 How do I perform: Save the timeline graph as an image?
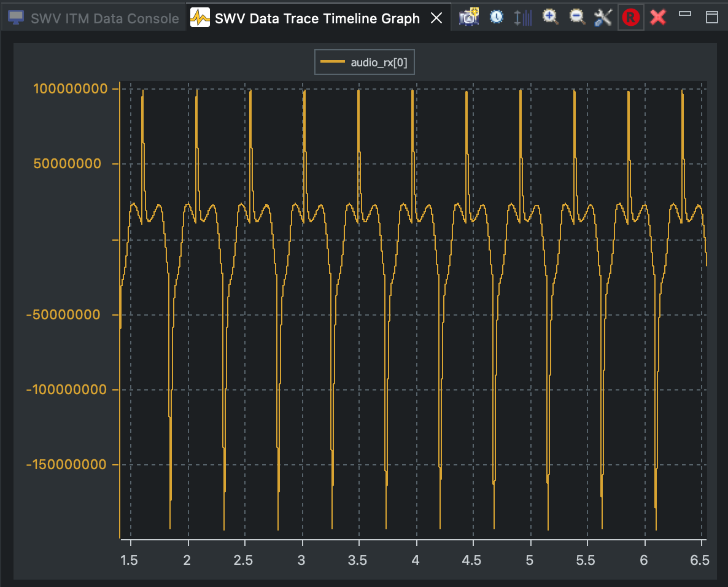point(468,17)
